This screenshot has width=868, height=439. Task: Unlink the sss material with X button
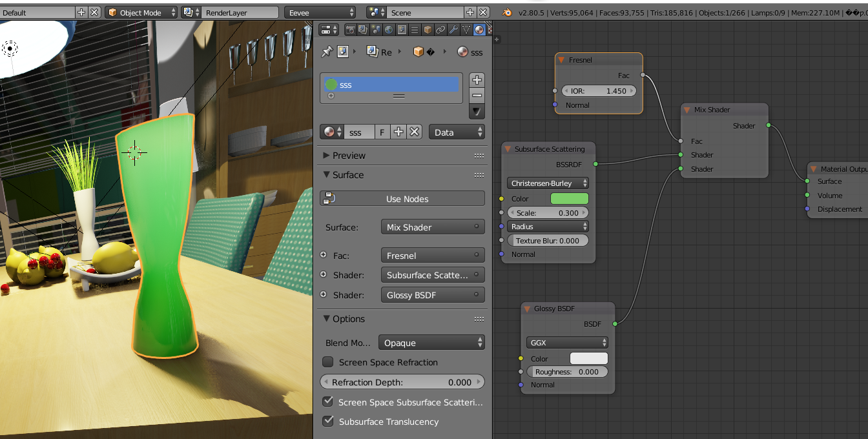[415, 132]
